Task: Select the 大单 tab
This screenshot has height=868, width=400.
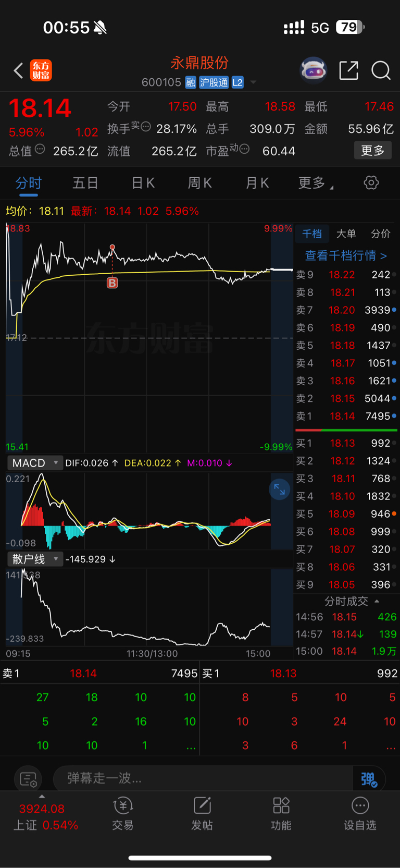Action: tap(346, 234)
